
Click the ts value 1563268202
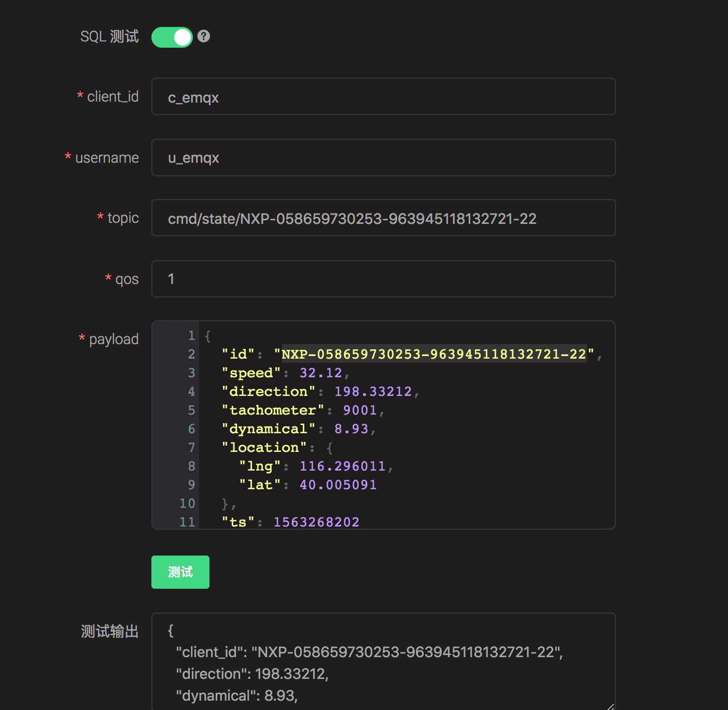tap(316, 522)
